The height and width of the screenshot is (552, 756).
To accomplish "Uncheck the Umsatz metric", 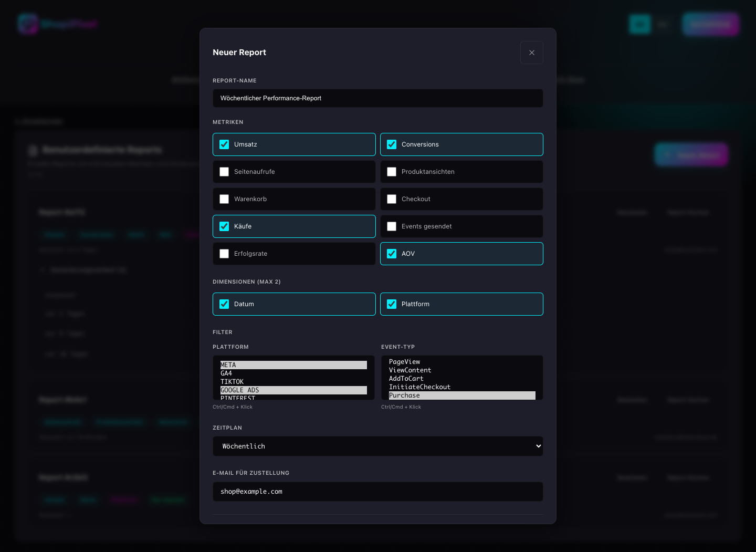I will click(x=224, y=144).
